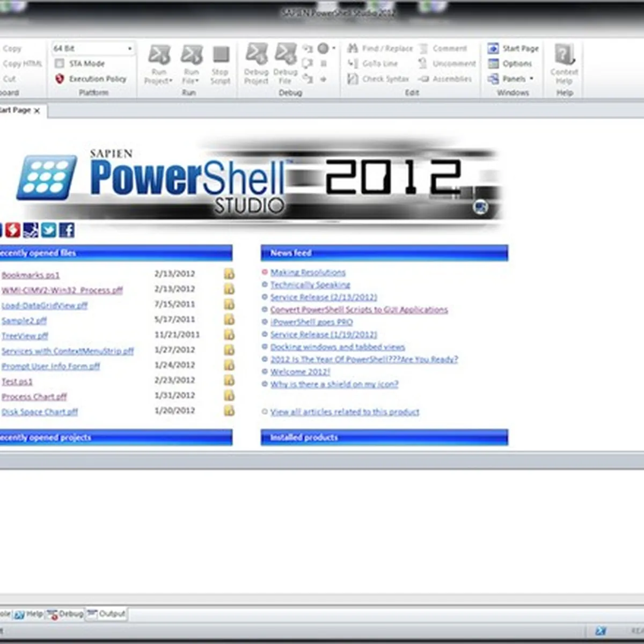Click the Run Project icon
Viewport: 644px width, 644px height.
pyautogui.click(x=159, y=55)
